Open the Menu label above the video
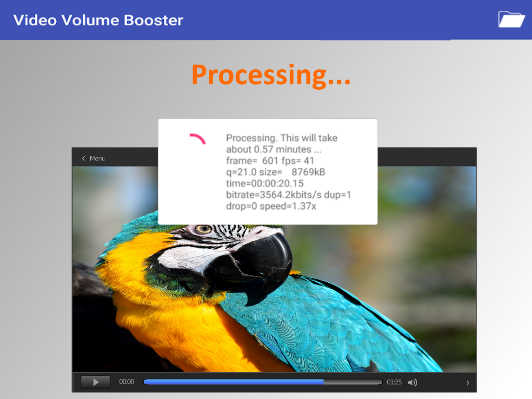 coord(98,159)
